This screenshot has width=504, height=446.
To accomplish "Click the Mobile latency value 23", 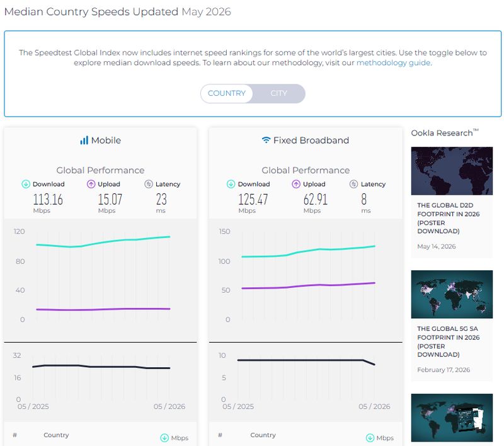I will 161,199.
